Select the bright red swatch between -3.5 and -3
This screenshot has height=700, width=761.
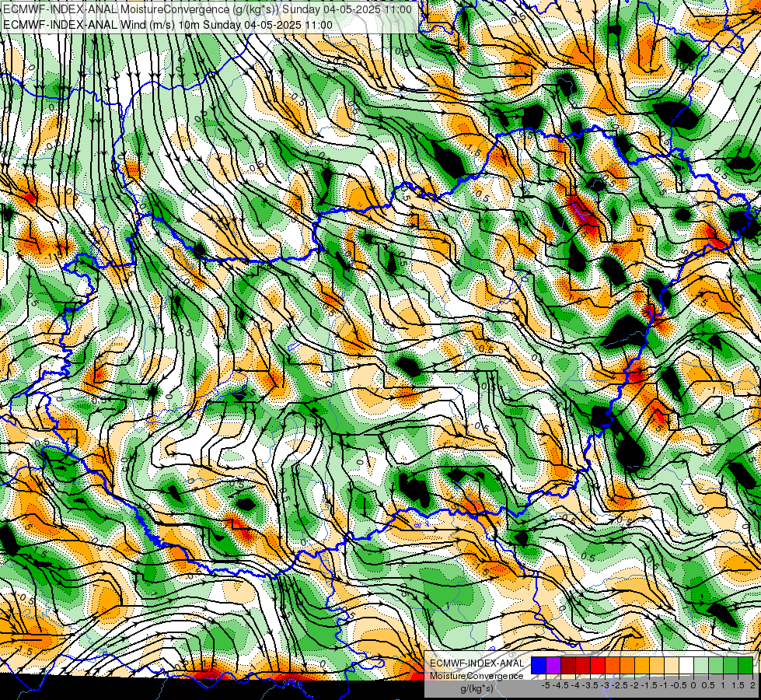pos(598,666)
